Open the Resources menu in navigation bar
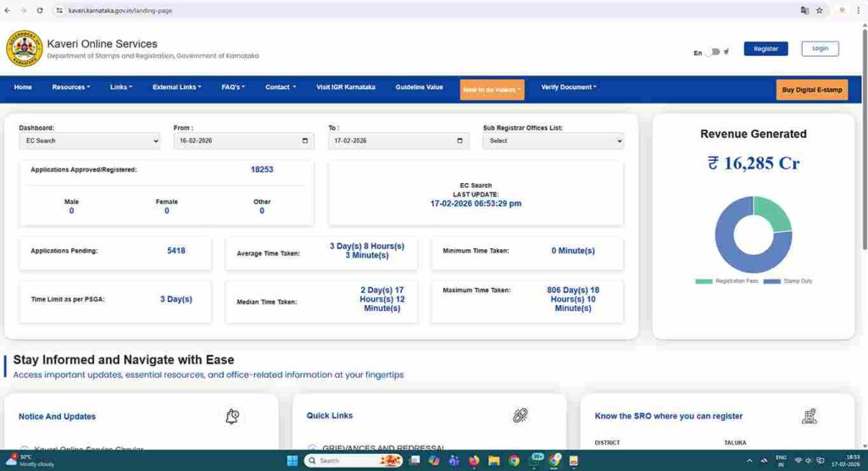The width and height of the screenshot is (868, 471). [x=70, y=87]
